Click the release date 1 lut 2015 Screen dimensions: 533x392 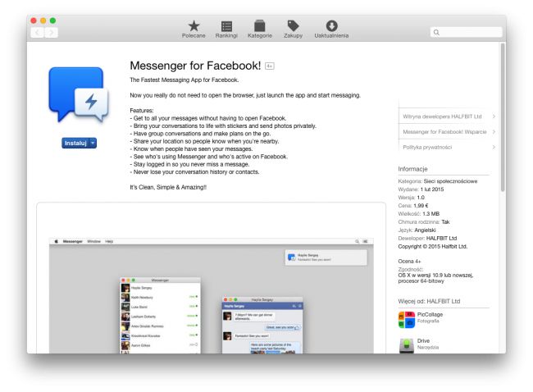click(x=432, y=189)
